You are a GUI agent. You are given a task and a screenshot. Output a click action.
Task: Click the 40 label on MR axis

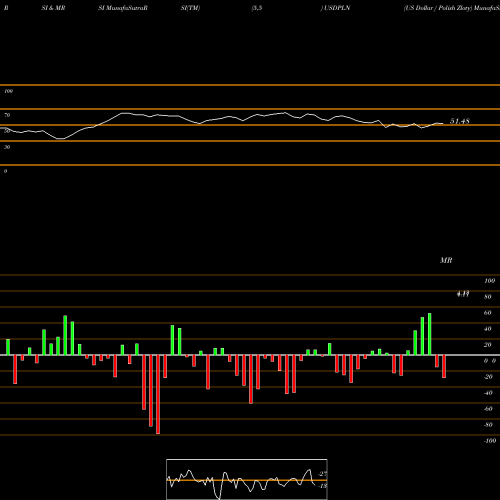(x=488, y=329)
